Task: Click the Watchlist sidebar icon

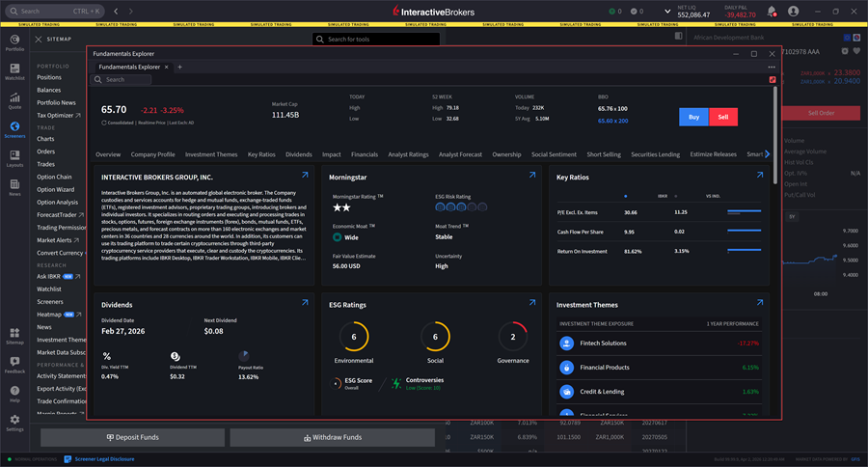Action: pos(14,69)
